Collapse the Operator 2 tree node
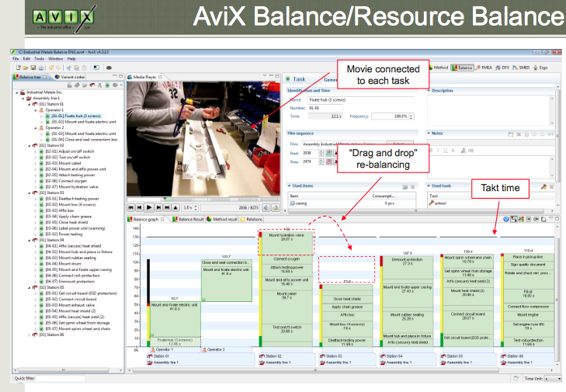Viewport: 566px width, 392px height. click(x=36, y=128)
